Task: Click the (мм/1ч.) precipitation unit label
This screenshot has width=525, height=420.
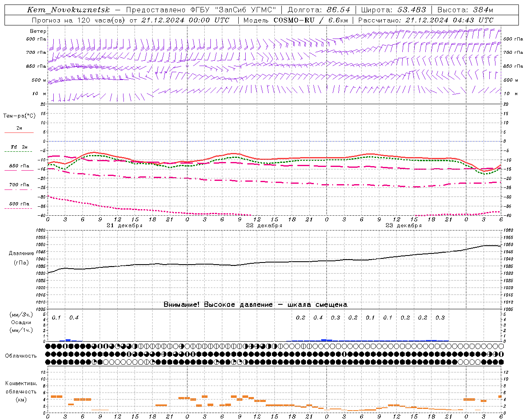Action: [x=21, y=330]
